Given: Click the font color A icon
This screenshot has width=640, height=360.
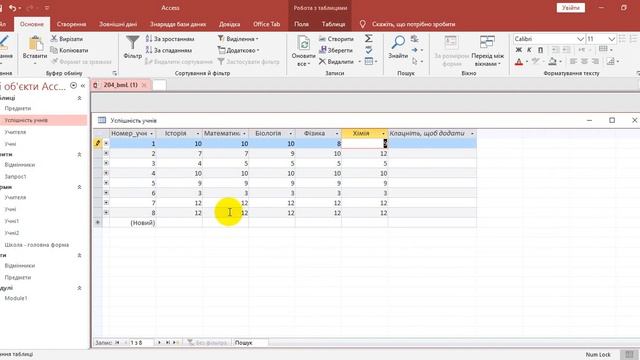Looking at the screenshot, I should point(519,62).
